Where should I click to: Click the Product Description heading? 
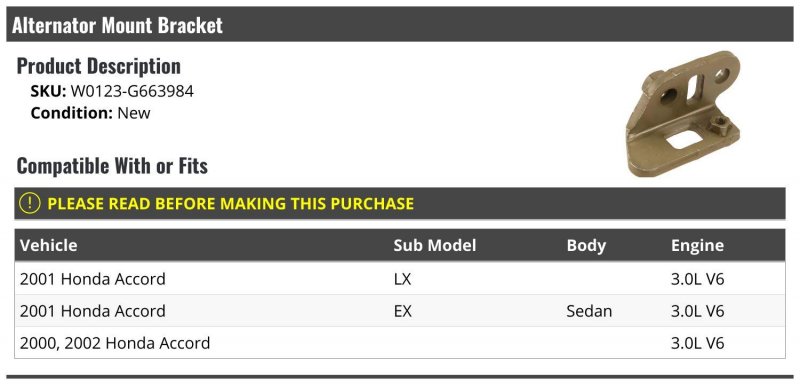click(98, 66)
